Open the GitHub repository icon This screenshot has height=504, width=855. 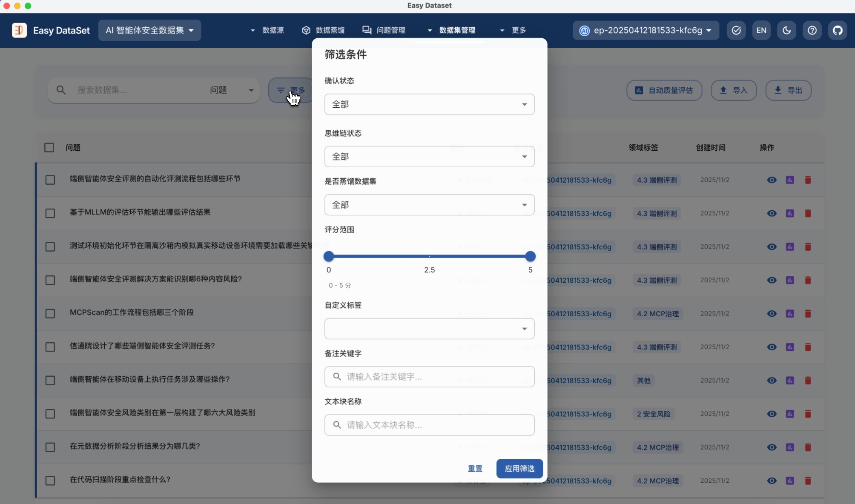[838, 30]
